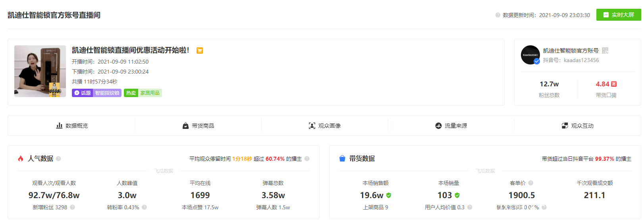Click help icon beside 销售转化率
The width and height of the screenshot is (644, 222).
(544, 207)
